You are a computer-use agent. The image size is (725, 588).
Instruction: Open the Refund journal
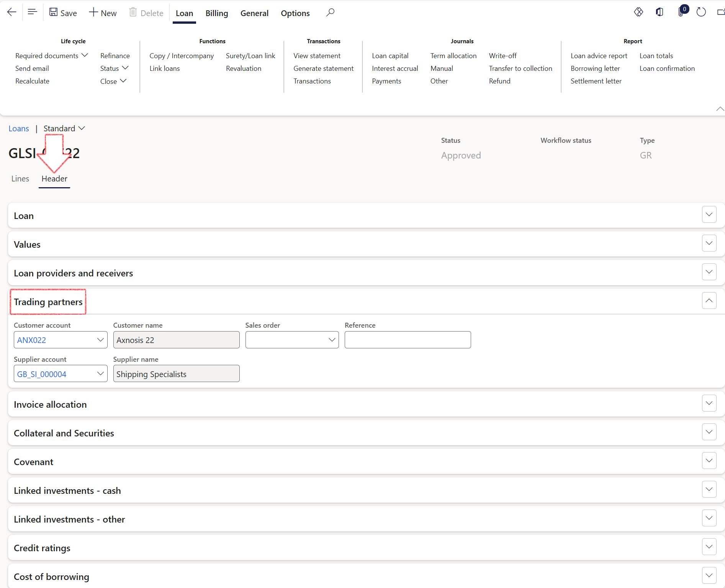point(499,81)
